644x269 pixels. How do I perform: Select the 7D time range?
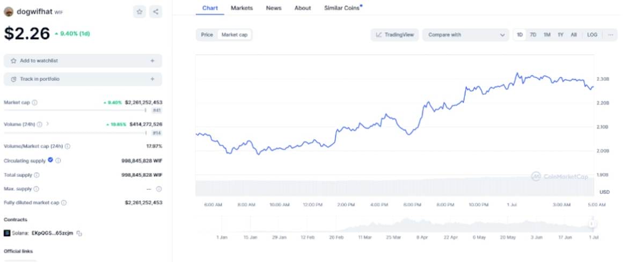tap(533, 35)
